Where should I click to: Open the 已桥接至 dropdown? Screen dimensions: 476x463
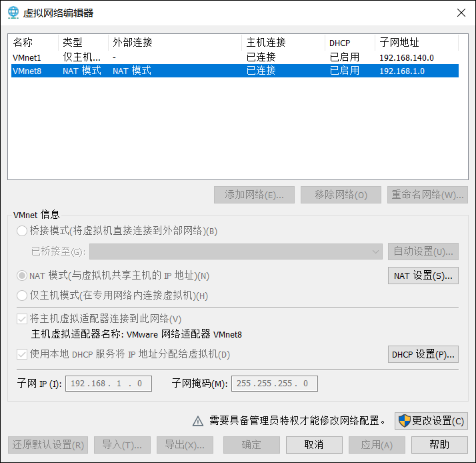coord(236,252)
